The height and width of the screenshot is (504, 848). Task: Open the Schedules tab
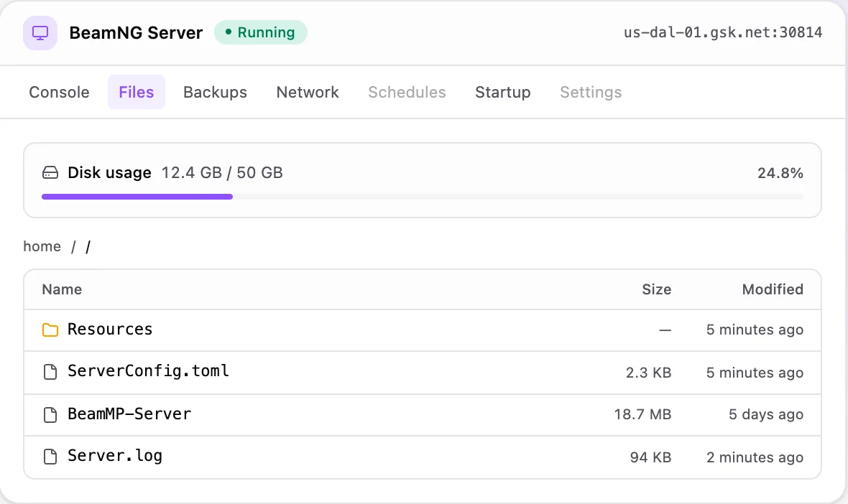coord(407,93)
